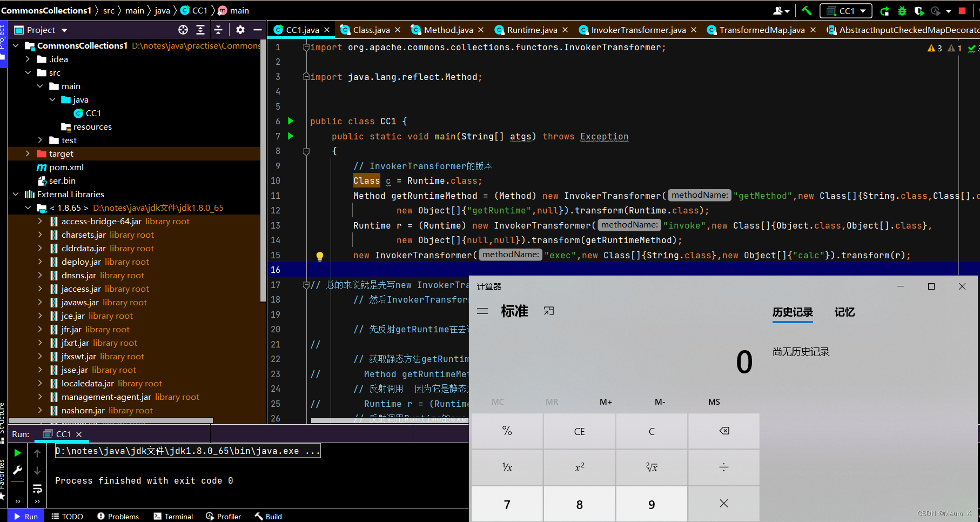Click run gutter arrow next to main method
Image resolution: width=980 pixels, height=522 pixels.
point(291,136)
